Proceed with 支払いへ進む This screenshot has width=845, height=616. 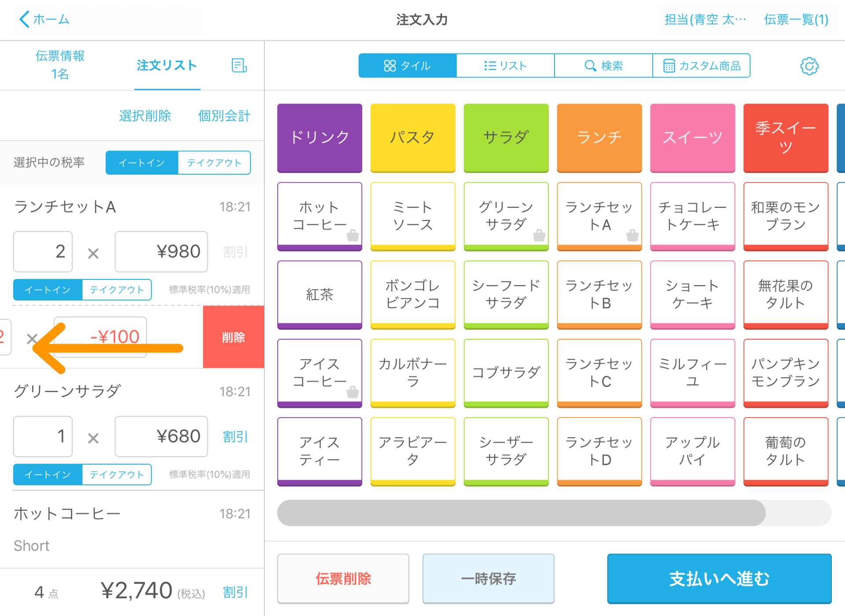coord(719,579)
